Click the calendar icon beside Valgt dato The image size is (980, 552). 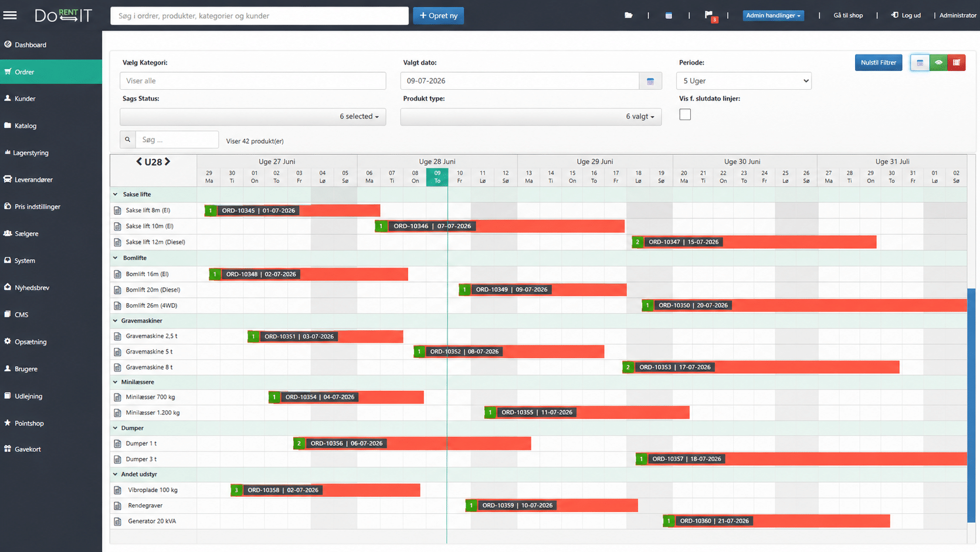650,81
